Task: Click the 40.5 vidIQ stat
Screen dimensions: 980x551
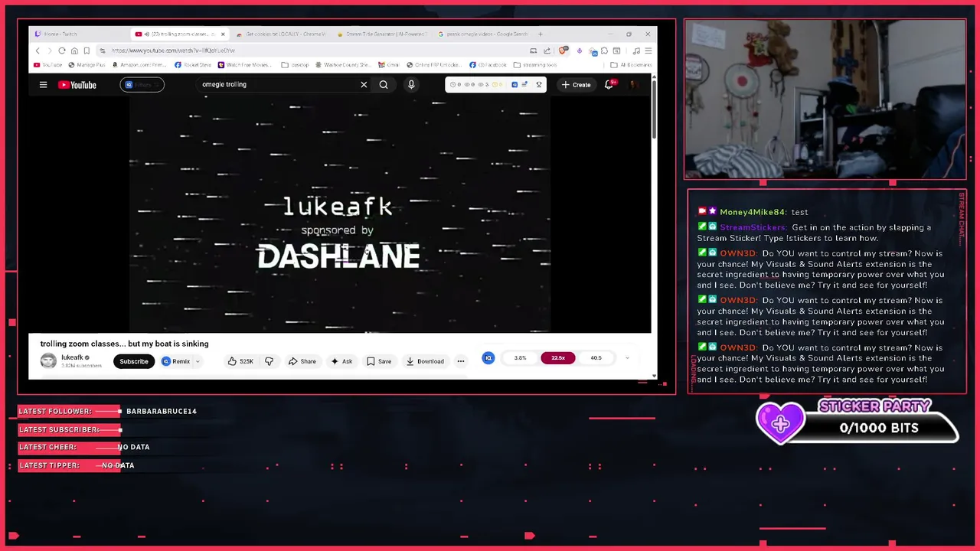Action: click(x=596, y=357)
